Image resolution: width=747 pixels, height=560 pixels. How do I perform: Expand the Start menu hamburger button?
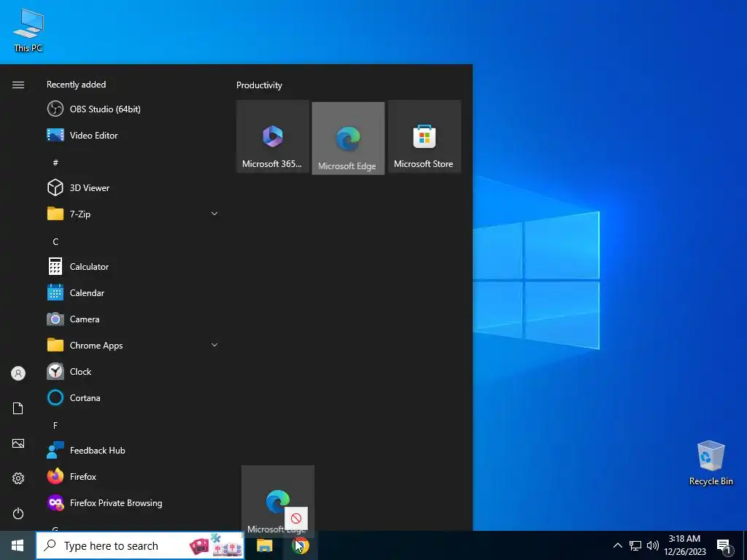18,85
